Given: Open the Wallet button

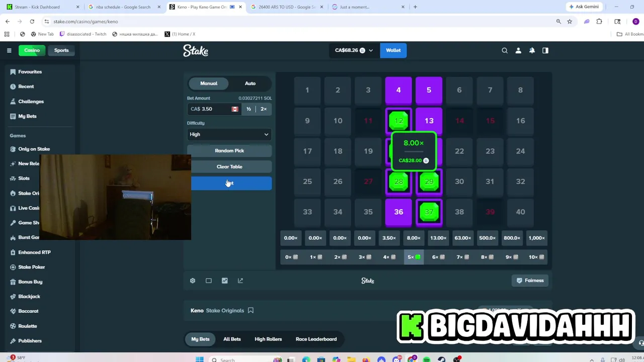Looking at the screenshot, I should click(x=393, y=50).
